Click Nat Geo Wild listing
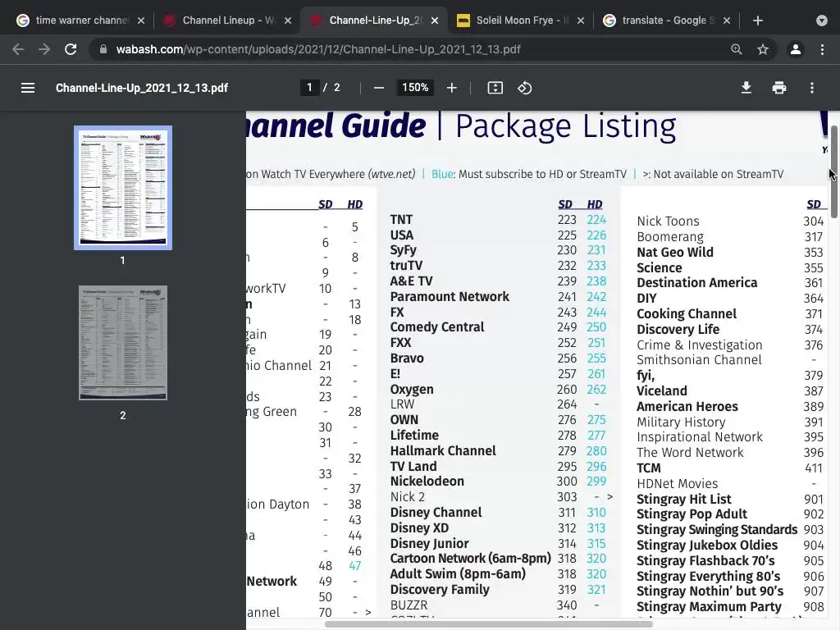 [x=675, y=252]
